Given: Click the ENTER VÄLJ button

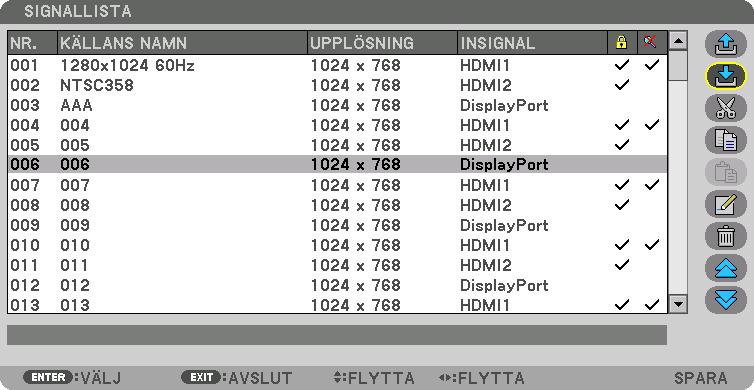Looking at the screenshot, I should pyautogui.click(x=72, y=377).
